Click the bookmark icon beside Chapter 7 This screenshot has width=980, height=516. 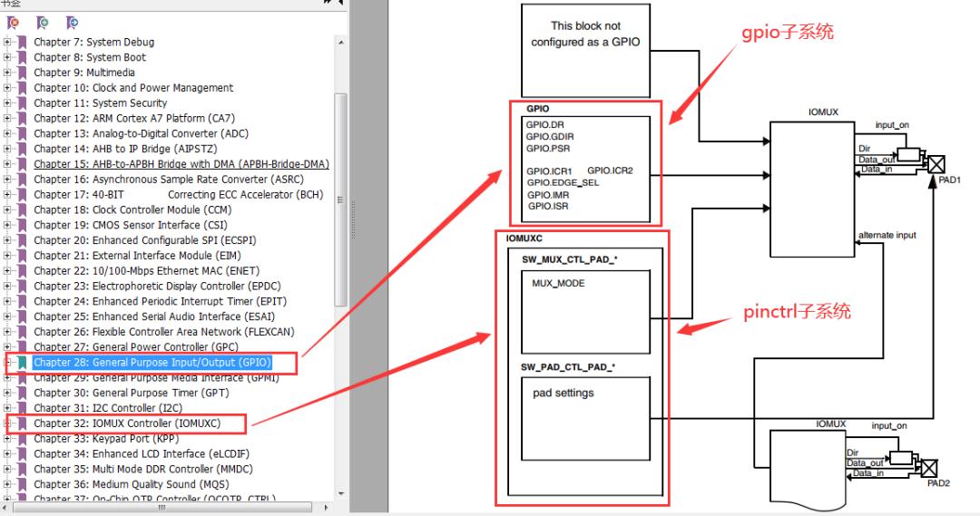(23, 42)
